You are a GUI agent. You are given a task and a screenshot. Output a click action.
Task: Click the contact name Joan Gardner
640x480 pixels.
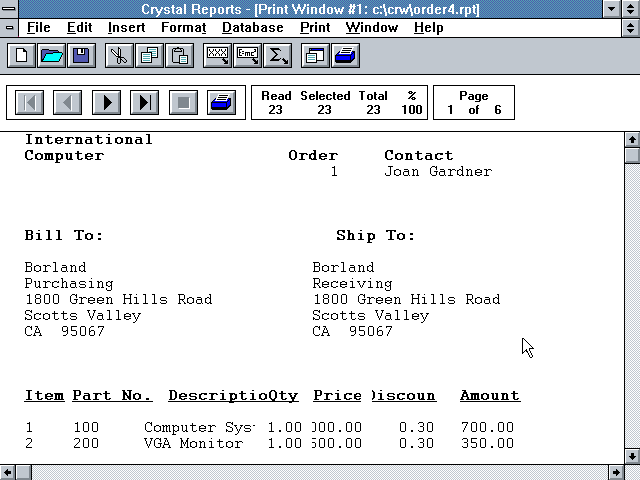[x=438, y=171]
